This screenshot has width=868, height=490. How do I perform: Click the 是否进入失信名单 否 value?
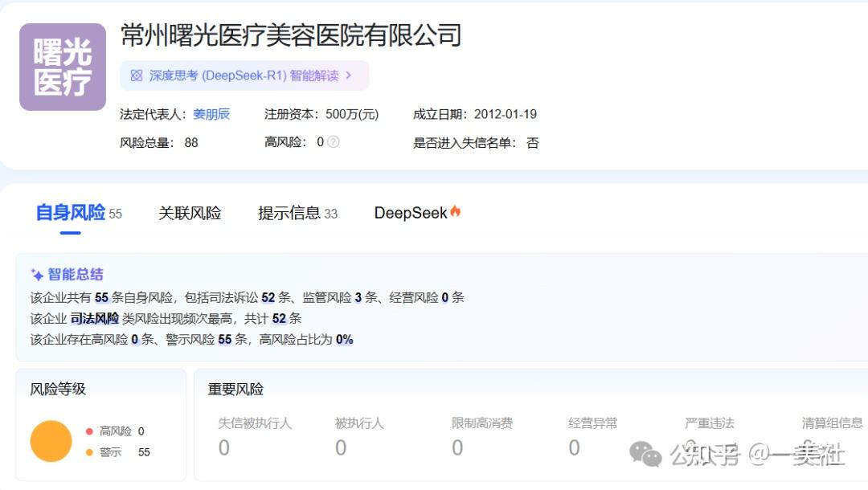533,143
